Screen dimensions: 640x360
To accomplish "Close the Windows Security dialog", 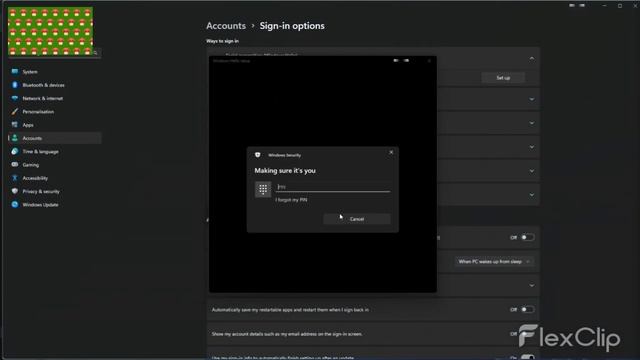I will (391, 152).
